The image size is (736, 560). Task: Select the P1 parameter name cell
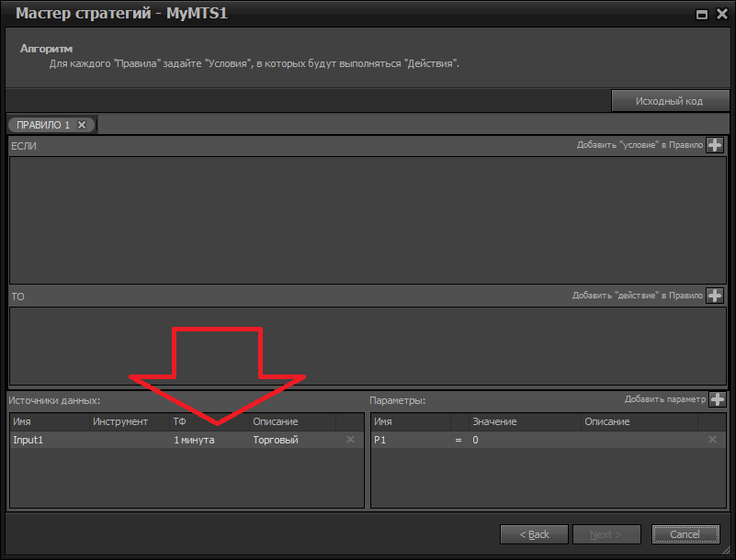click(x=409, y=441)
